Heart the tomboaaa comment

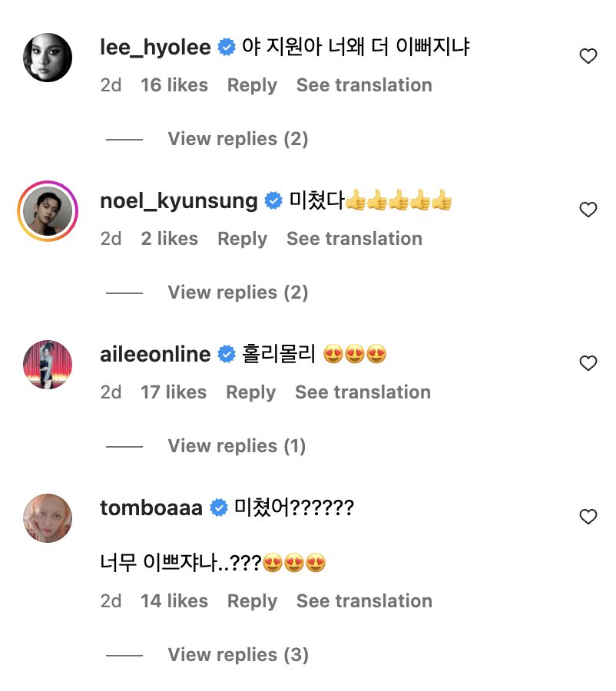[588, 517]
